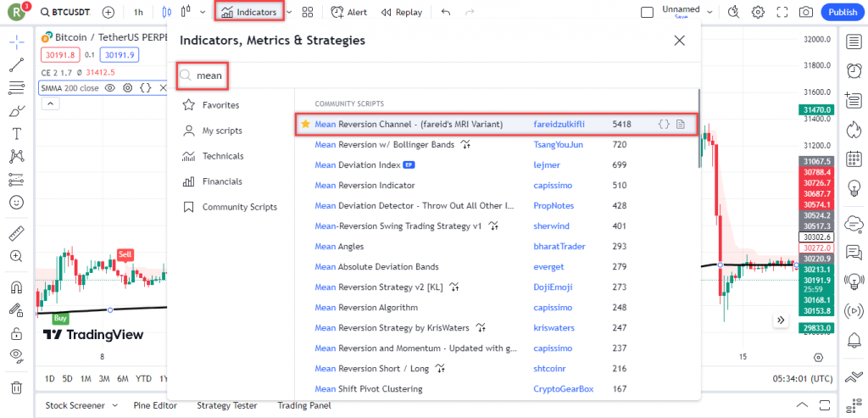
Task: Open chart settings gear in top toolbar
Action: tap(758, 12)
